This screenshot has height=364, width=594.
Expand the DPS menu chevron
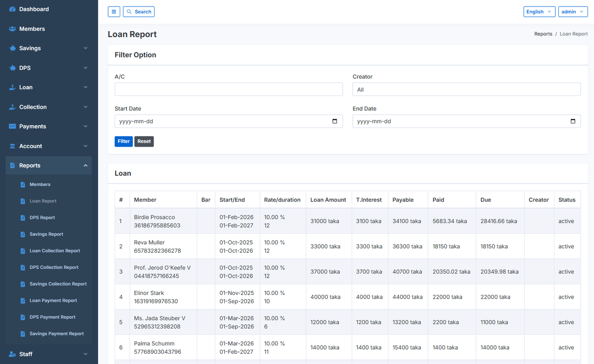point(85,68)
